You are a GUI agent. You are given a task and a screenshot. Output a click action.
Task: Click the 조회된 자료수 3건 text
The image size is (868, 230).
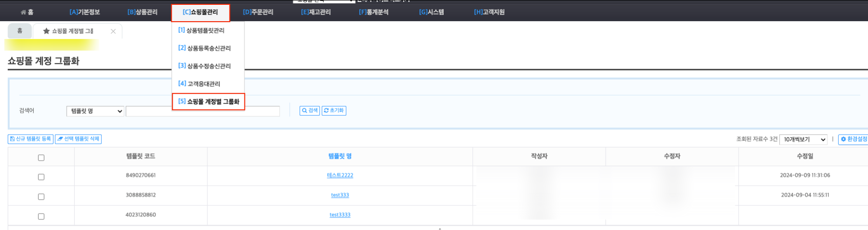(x=757, y=139)
